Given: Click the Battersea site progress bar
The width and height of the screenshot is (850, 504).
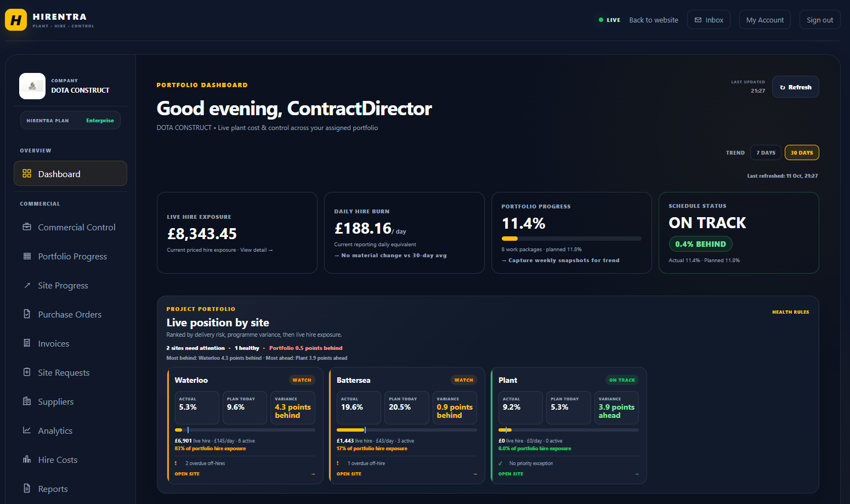Looking at the screenshot, I should tap(406, 430).
